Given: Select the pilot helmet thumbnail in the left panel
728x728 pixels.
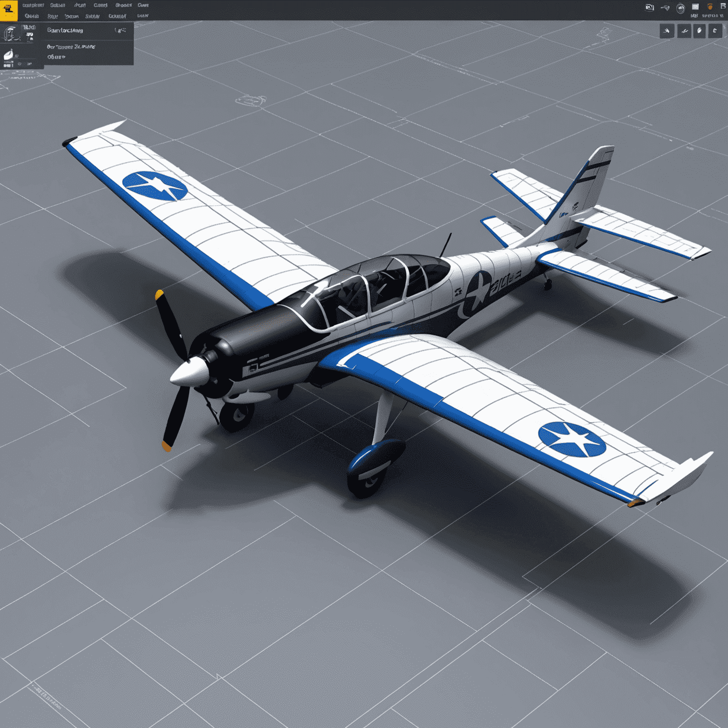Looking at the screenshot, I should pyautogui.click(x=10, y=34).
